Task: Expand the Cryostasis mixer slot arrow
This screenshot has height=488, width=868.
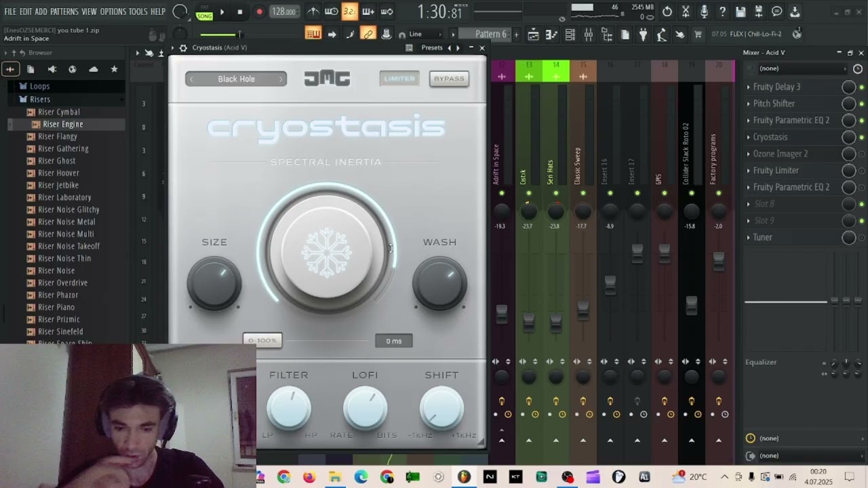Action: (748, 137)
